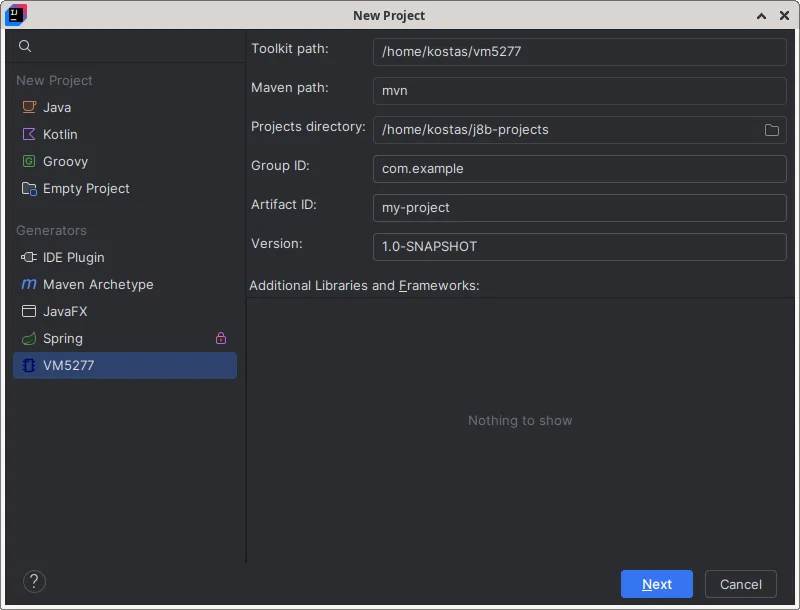Click the Maven Archetype m icon
800x610 pixels.
[29, 284]
